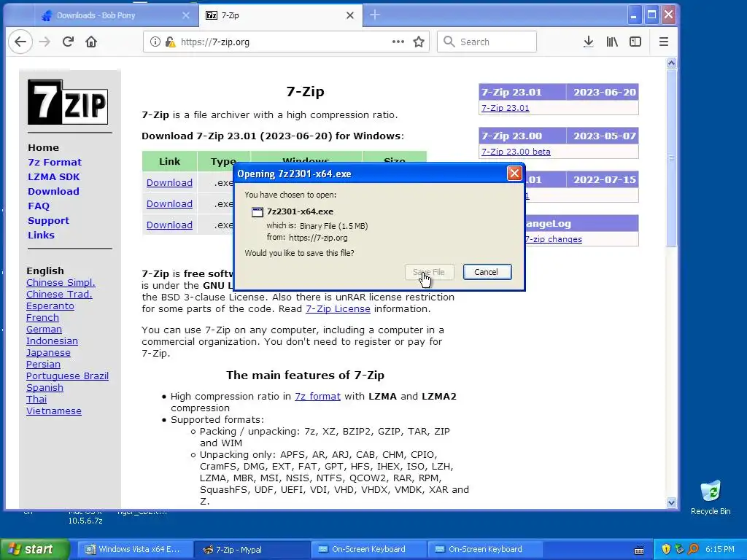Toggle the sidebar view icon
Image resolution: width=747 pixels, height=560 pixels.
(635, 42)
